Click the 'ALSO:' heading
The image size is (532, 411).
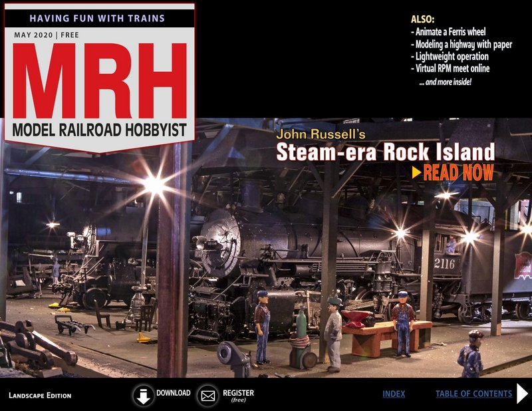click(x=422, y=19)
